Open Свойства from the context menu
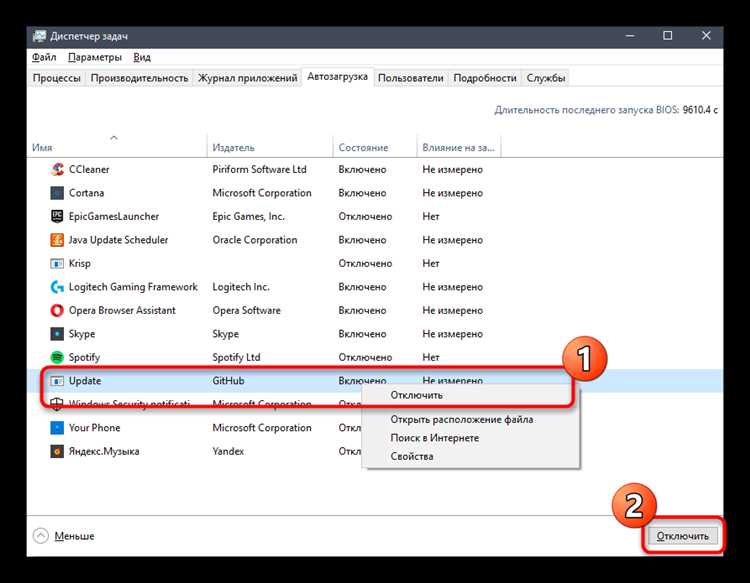This screenshot has width=750, height=583. pyautogui.click(x=471, y=456)
